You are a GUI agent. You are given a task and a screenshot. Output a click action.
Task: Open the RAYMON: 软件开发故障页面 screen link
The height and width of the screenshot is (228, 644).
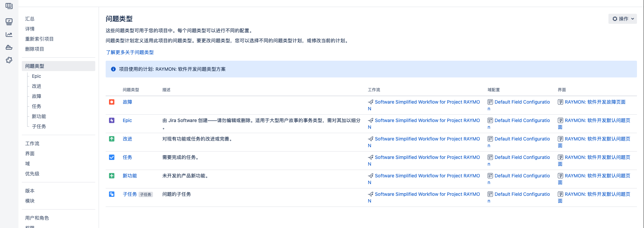595,102
